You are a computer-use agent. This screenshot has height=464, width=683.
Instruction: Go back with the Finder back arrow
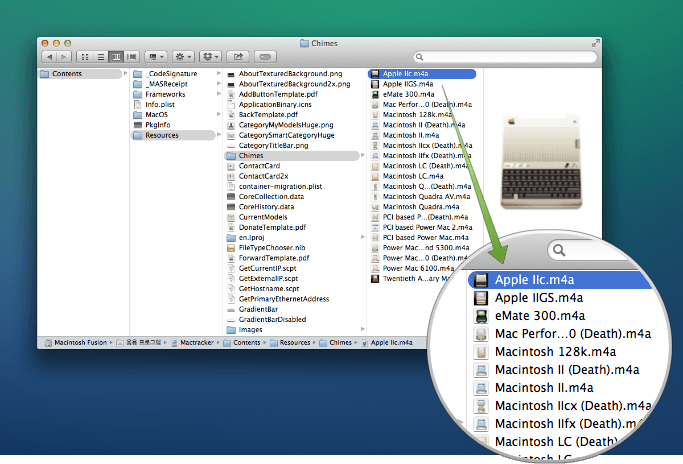[x=49, y=57]
